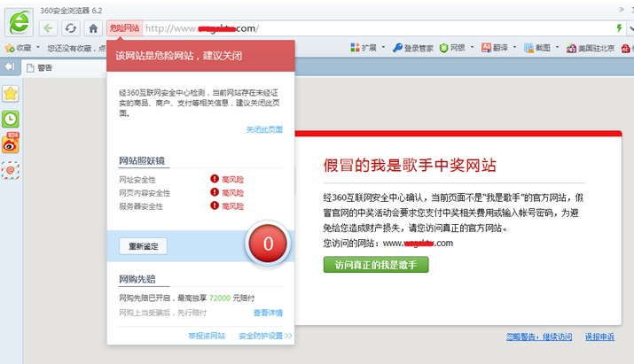Viewport: 634px width, 364px height.
Task: Open the sidebar favorites star icon
Action: (x=10, y=94)
